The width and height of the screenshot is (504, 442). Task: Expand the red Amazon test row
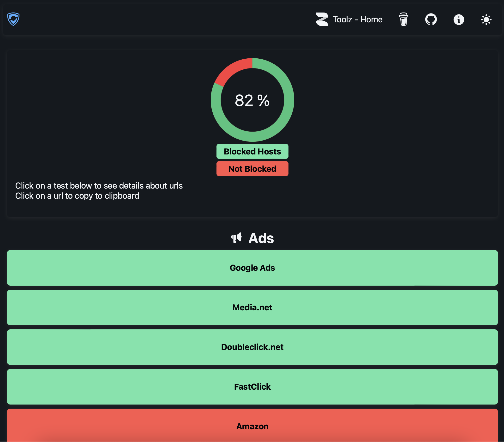(252, 426)
